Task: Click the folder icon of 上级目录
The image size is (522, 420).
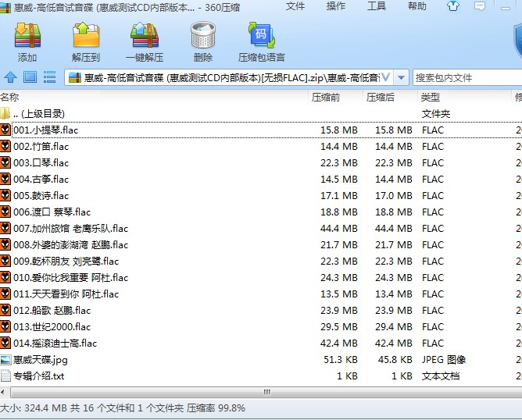Action: (x=5, y=113)
